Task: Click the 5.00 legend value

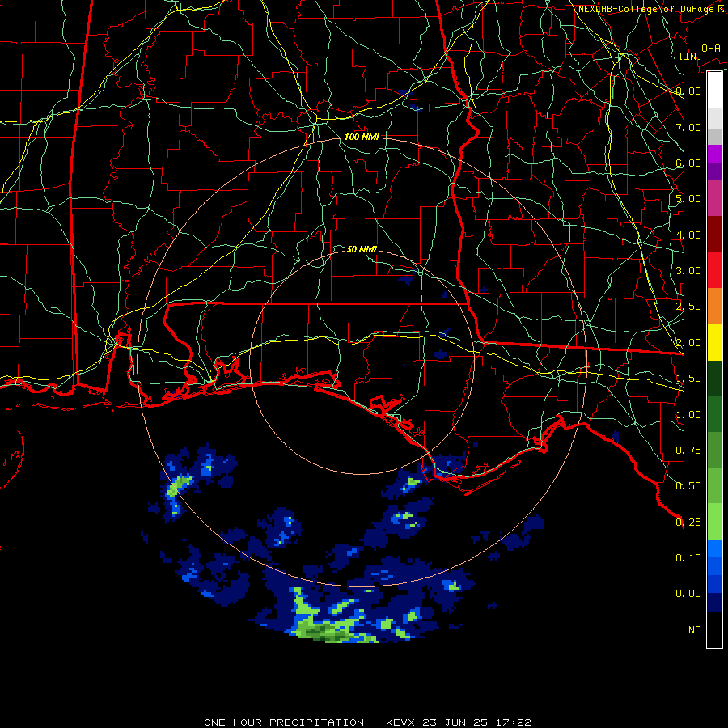Action: (688, 199)
